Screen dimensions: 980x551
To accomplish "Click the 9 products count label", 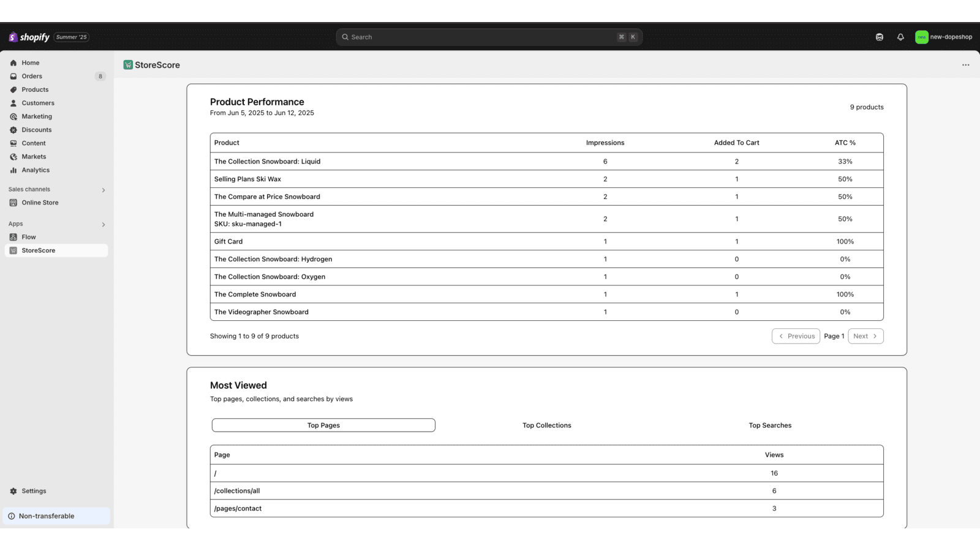I will pyautogui.click(x=867, y=107).
